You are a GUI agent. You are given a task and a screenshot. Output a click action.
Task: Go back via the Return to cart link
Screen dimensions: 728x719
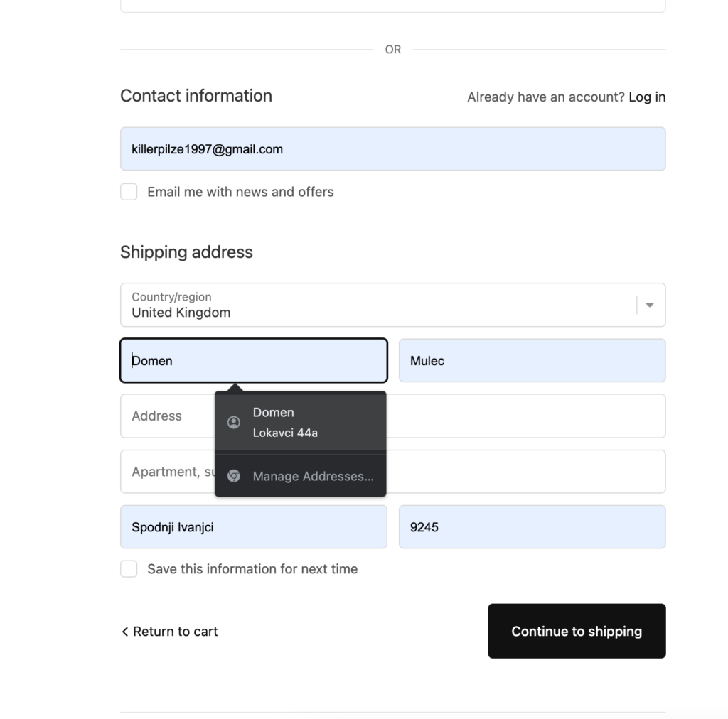[x=175, y=632]
